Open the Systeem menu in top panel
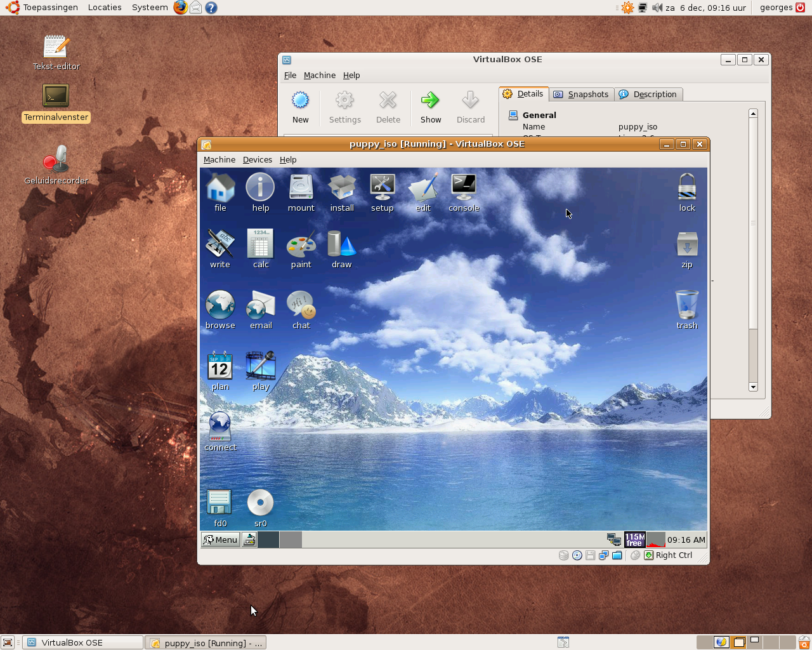Screen dimensions: 812x650 pos(150,8)
